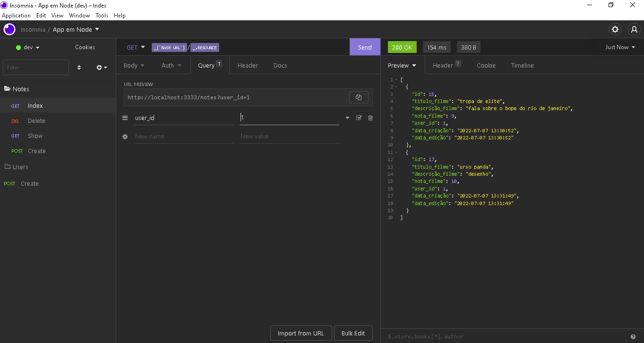Collapse the Notes folder
644x343 pixels.
tap(17, 89)
